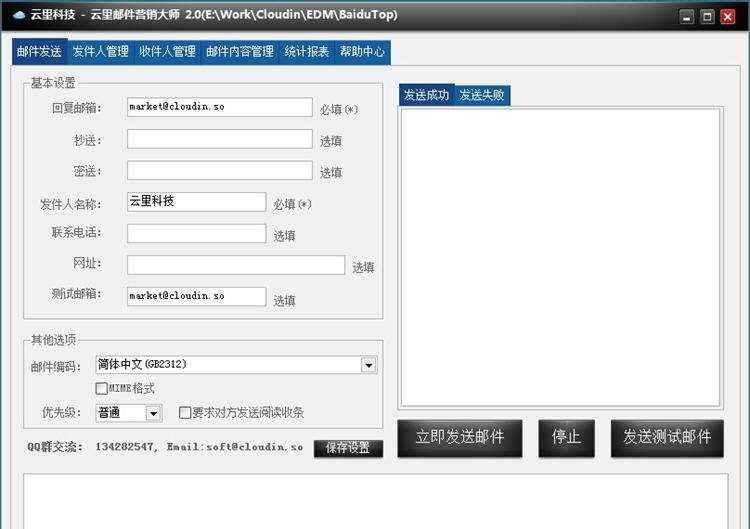Screen dimensions: 750x529
Task: Tick the 要求对方发送阅读收条 checkbox
Action: [x=185, y=412]
